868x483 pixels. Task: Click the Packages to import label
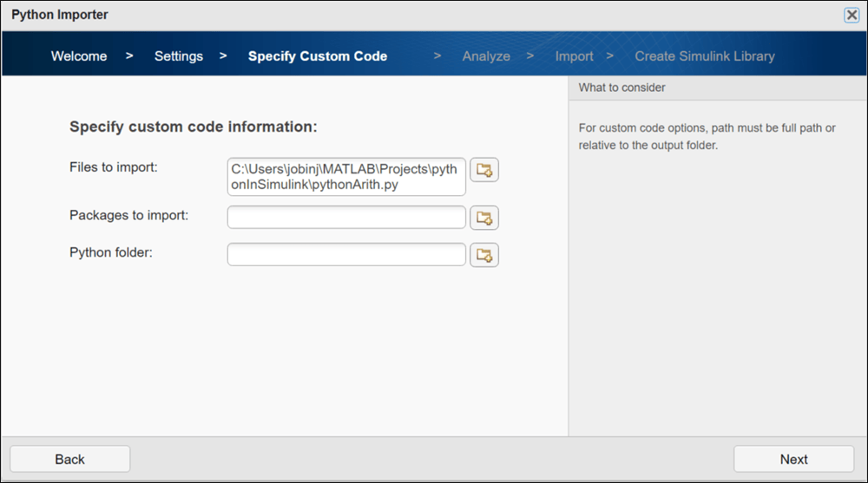(129, 215)
